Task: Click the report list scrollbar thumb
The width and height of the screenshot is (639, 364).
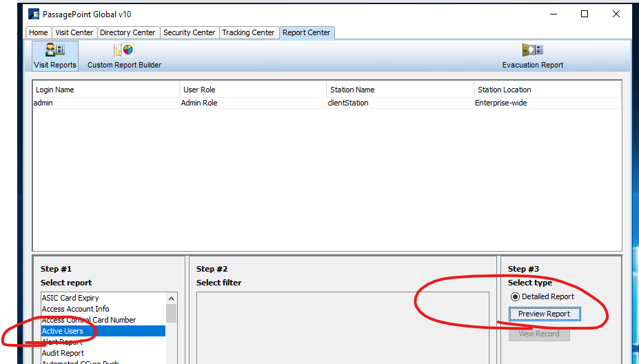Action: tap(171, 314)
